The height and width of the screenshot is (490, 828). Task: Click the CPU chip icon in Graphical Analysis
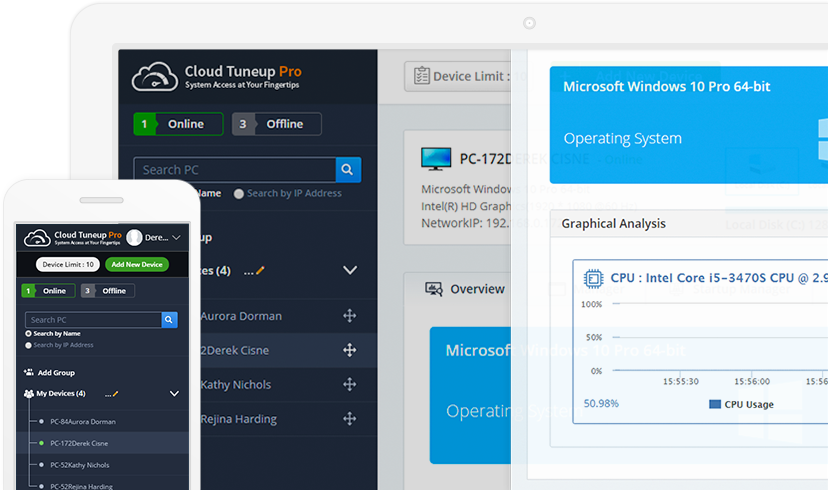593,278
